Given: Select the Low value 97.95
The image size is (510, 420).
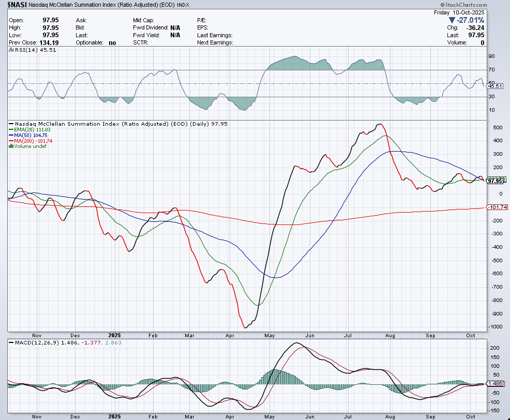Looking at the screenshot, I should pos(50,35).
